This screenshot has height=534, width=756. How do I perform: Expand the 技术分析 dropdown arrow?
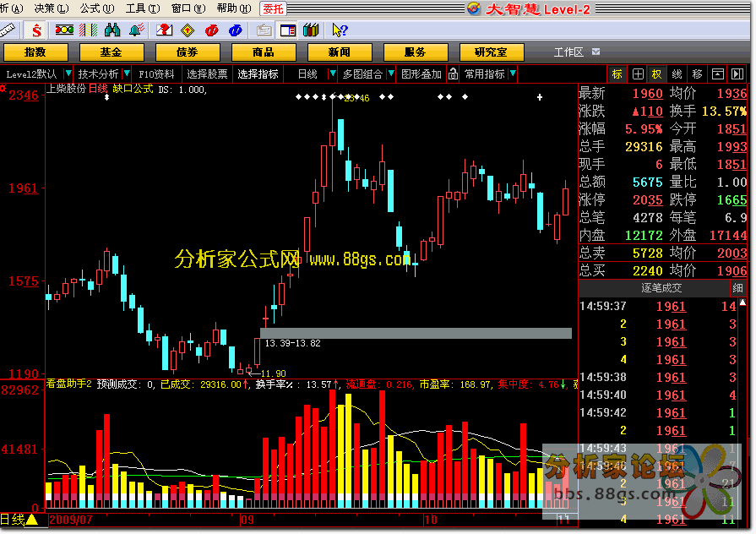127,74
